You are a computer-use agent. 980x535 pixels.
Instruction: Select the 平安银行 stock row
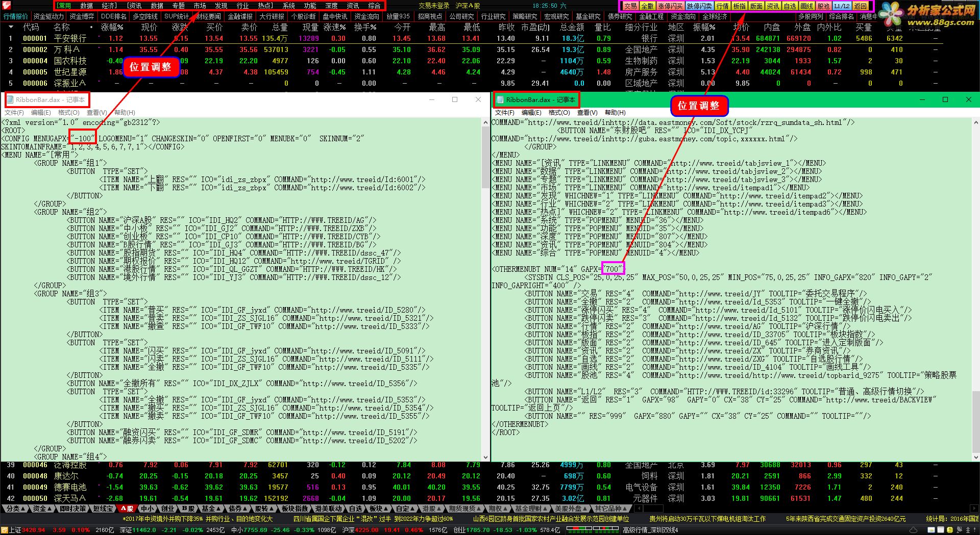490,38
